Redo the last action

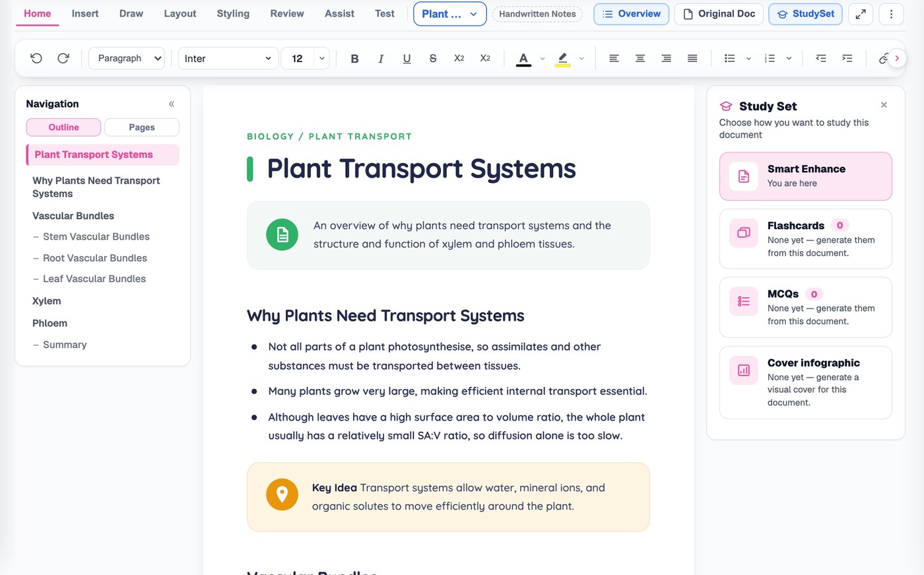[x=63, y=58]
